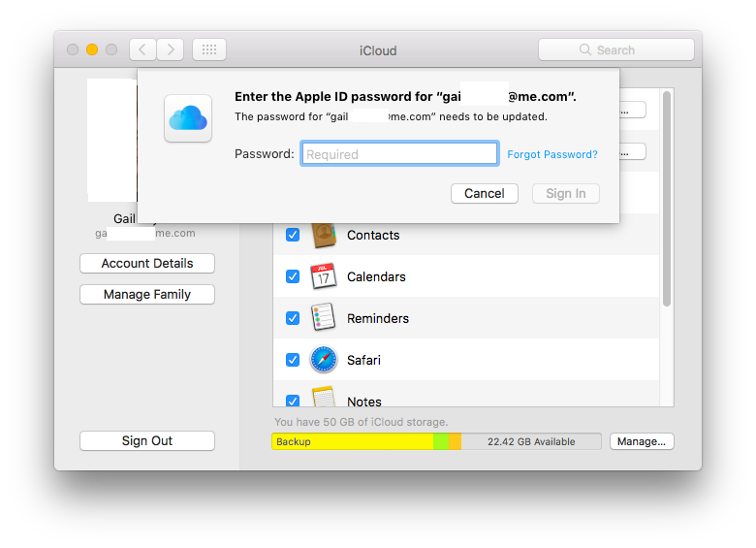This screenshot has width=756, height=548.
Task: Click the Contacts label
Action: tap(373, 235)
